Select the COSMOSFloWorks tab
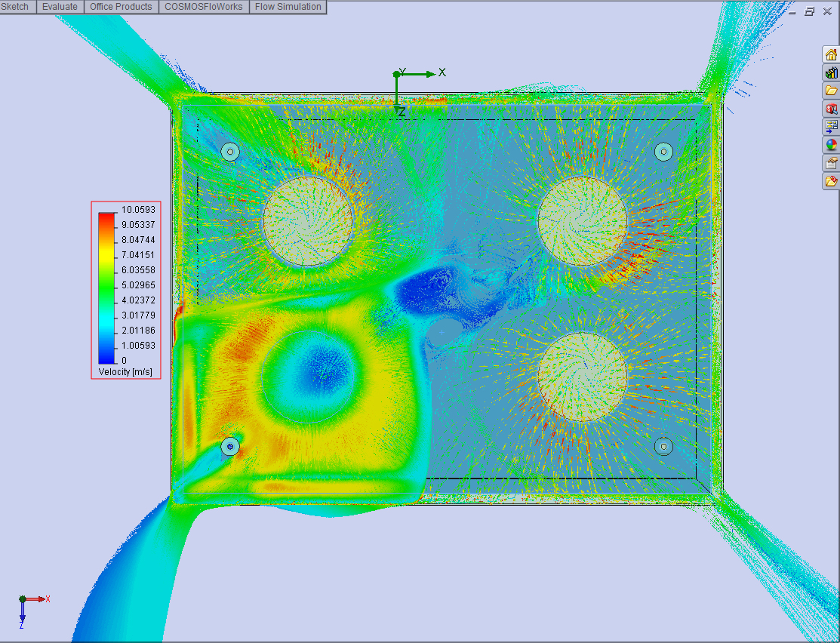840x643 pixels. tap(204, 7)
